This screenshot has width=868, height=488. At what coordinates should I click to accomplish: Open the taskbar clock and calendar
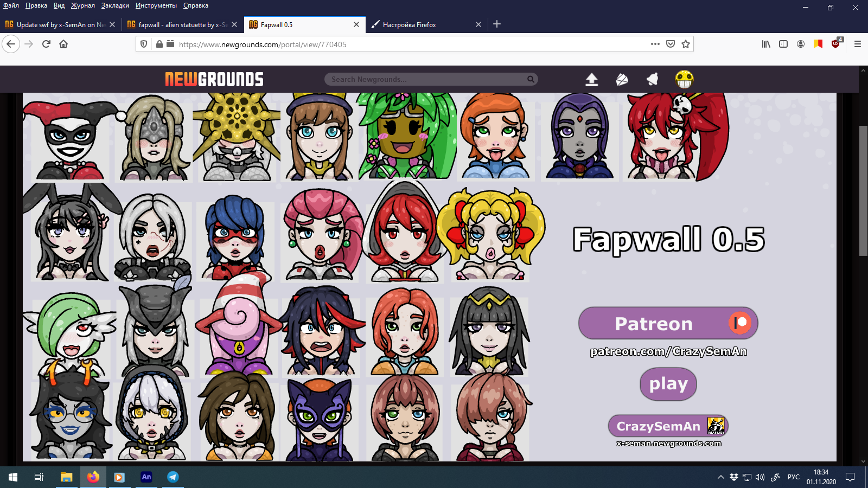(821, 477)
